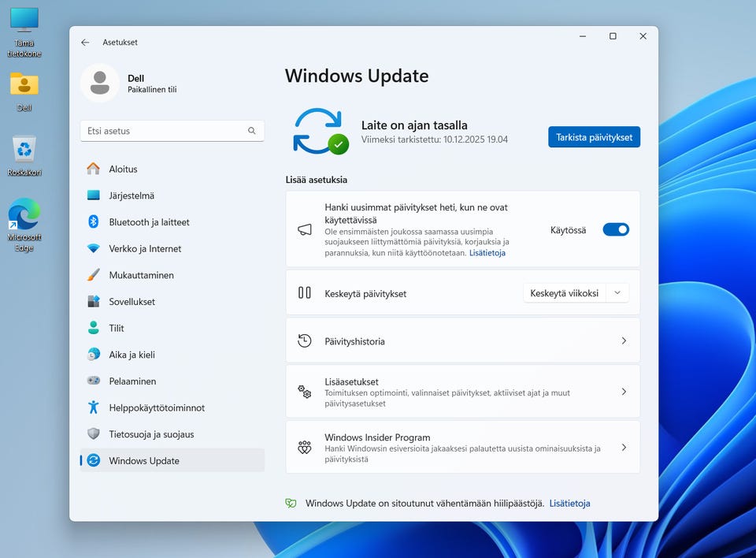The image size is (756, 558).
Task: Click Tarkista päivitykset button
Action: click(x=594, y=137)
